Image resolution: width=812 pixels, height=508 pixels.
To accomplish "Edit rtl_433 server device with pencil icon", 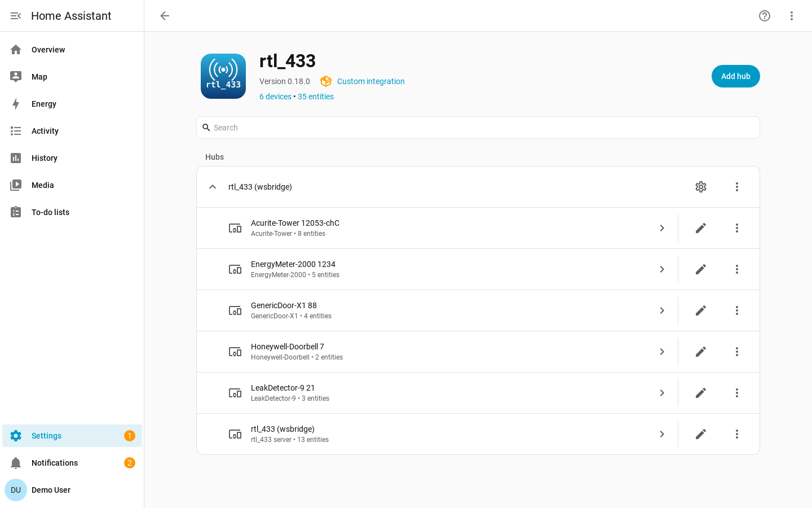I will point(701,434).
